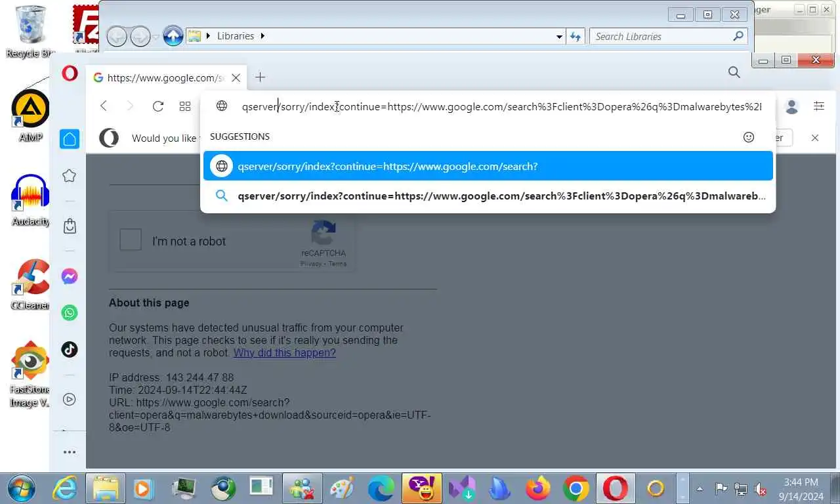This screenshot has height=504, width=840.
Task: Open Messenger in Opera sidebar
Action: 70,276
